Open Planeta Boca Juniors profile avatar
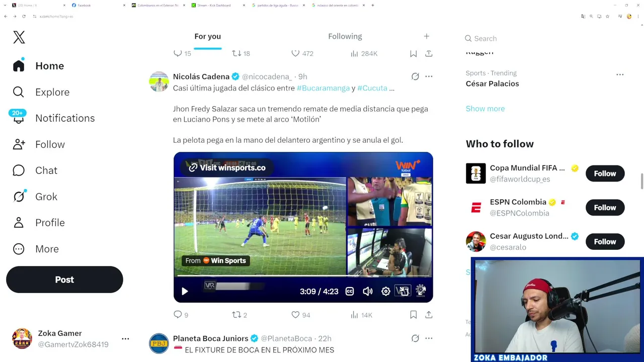 pyautogui.click(x=159, y=343)
